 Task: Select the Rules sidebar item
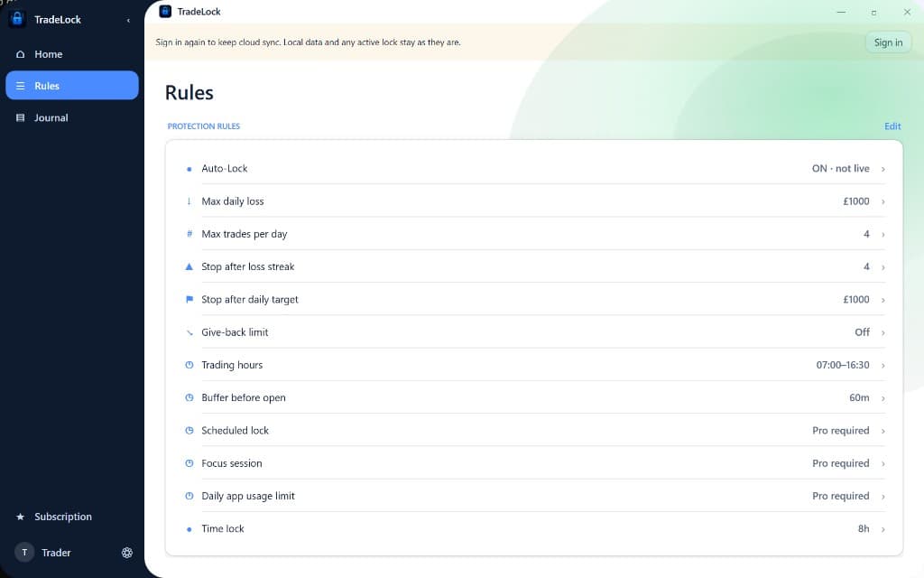tap(72, 86)
